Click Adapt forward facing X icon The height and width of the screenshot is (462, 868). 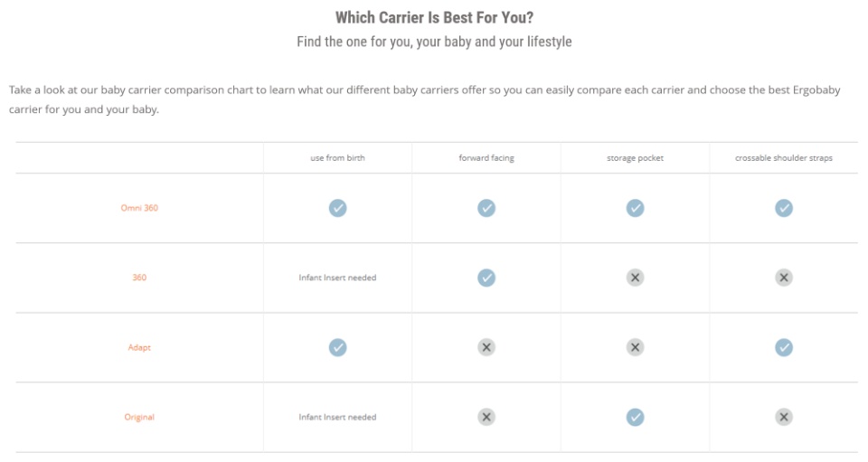point(486,347)
